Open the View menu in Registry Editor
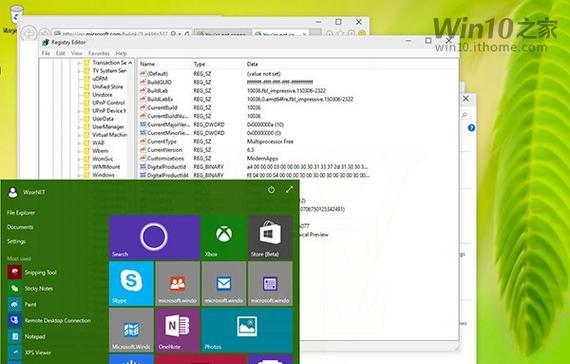This screenshot has width=570, height=364. [x=77, y=53]
